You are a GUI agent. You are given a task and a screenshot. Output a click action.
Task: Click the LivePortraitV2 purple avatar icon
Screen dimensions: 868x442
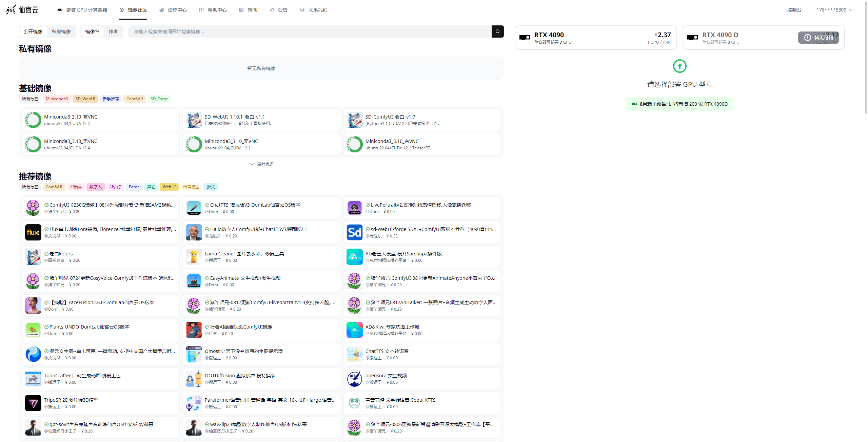pos(355,208)
